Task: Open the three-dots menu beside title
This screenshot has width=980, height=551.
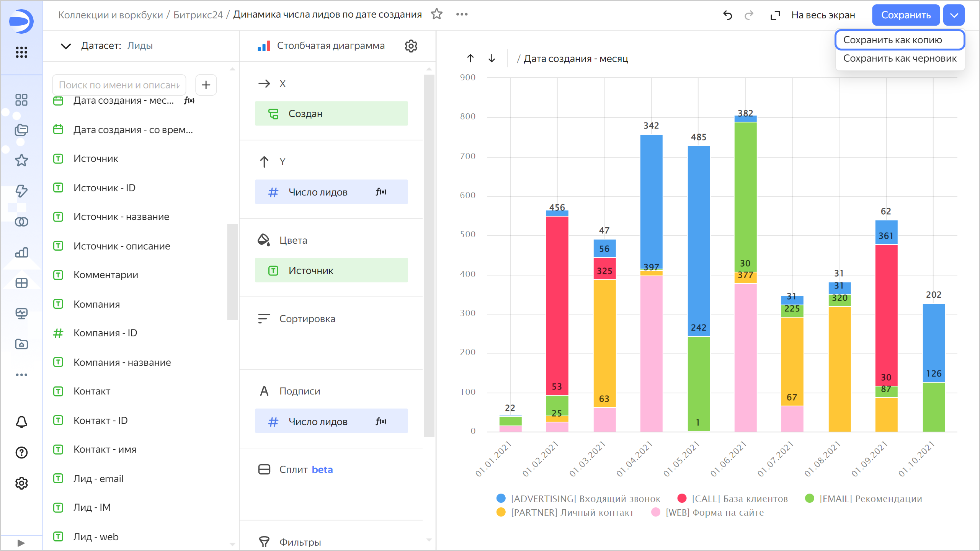Action: (462, 15)
